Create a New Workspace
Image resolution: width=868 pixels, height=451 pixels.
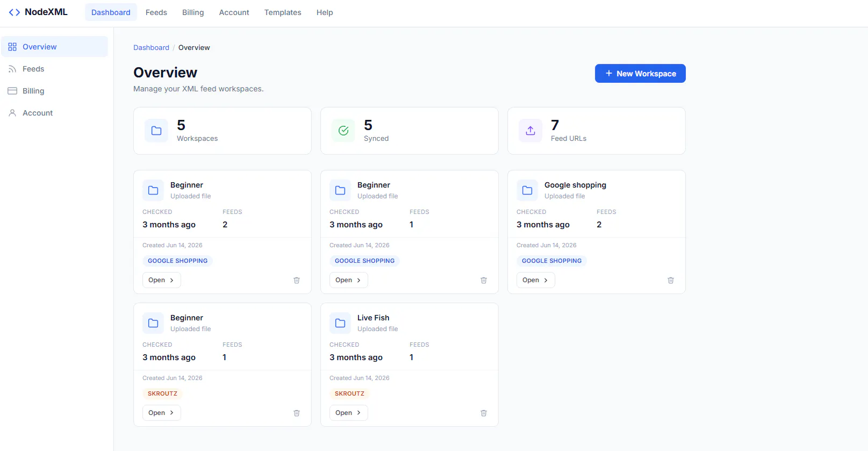pos(640,74)
